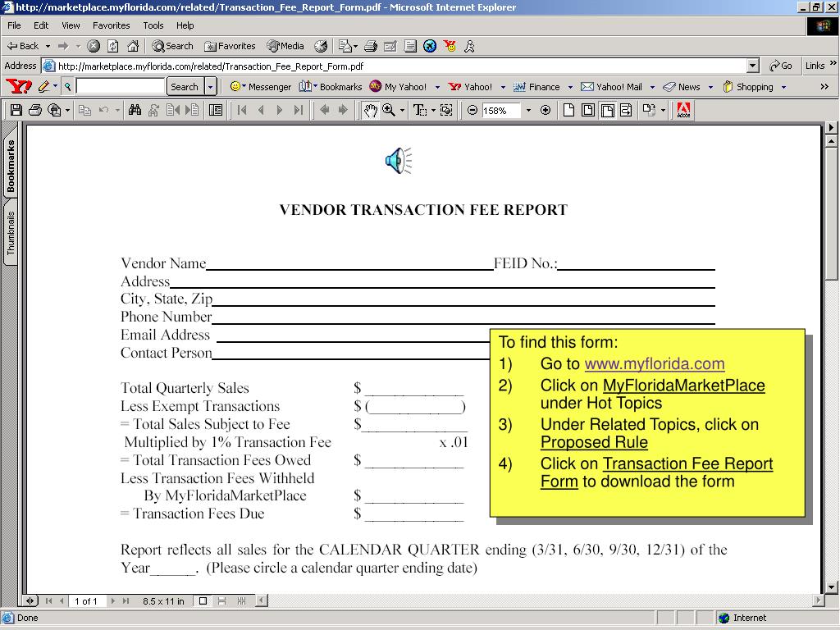Select the Text Select tool
The image size is (840, 630).
[x=420, y=111]
